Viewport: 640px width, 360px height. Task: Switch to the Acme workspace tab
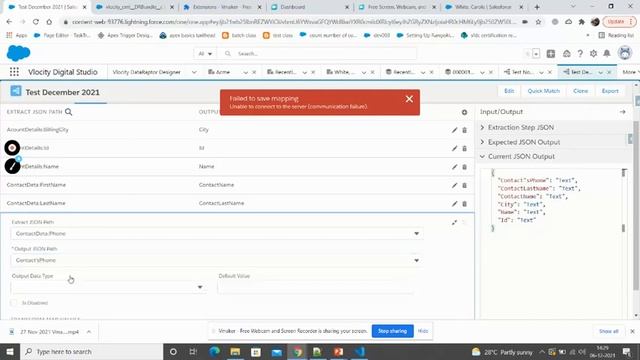223,72
